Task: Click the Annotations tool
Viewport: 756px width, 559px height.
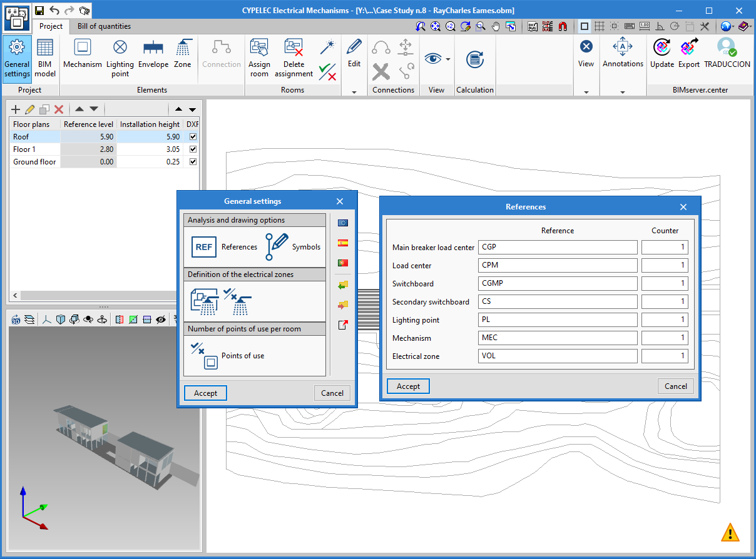Action: click(x=623, y=53)
